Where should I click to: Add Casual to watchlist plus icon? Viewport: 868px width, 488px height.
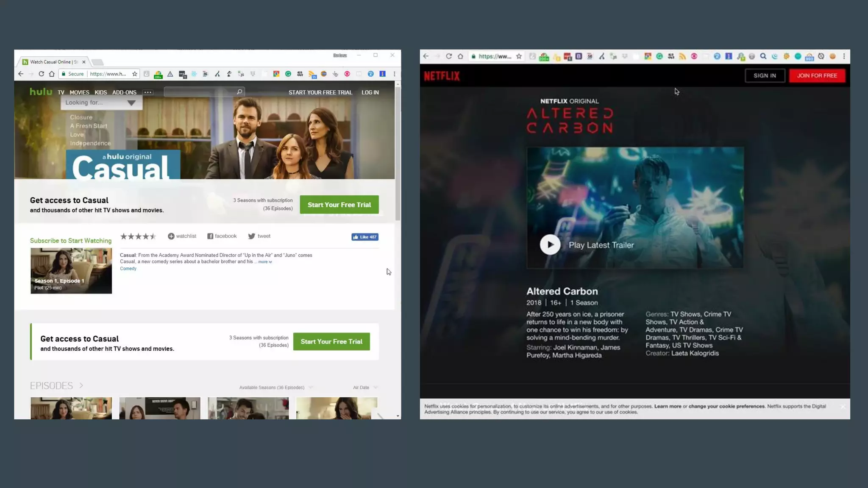coord(171,236)
